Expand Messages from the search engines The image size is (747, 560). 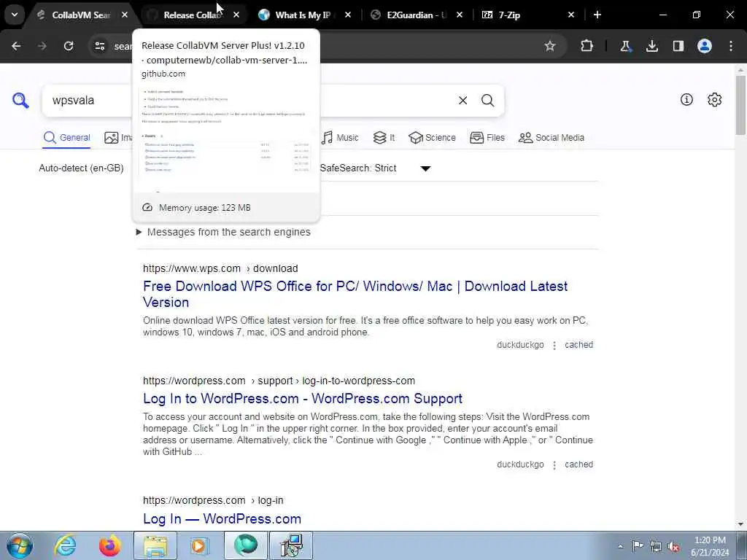[224, 232]
